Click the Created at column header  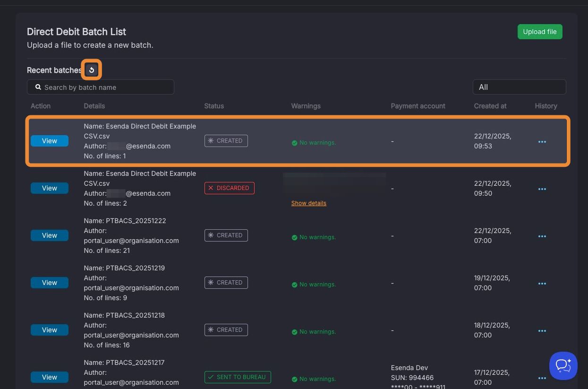coord(490,106)
